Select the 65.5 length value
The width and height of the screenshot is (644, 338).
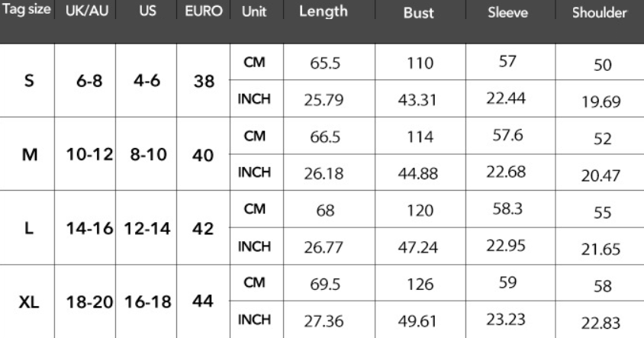pos(323,66)
